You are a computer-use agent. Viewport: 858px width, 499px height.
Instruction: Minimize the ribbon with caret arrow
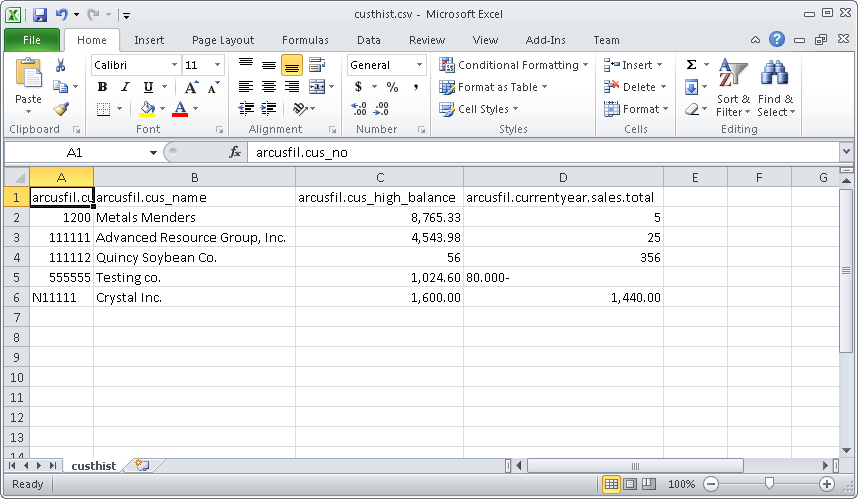pos(756,40)
